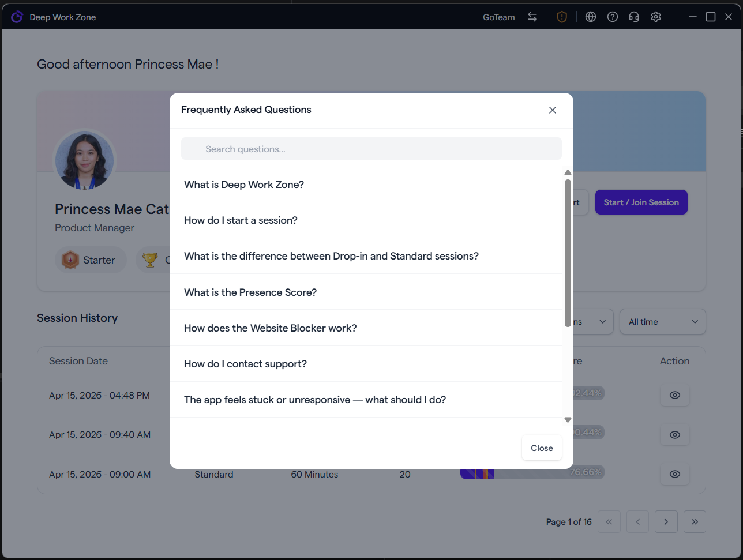Click the FAQ list scrollbar thumb
Image resolution: width=743 pixels, height=560 pixels.
pos(568,253)
